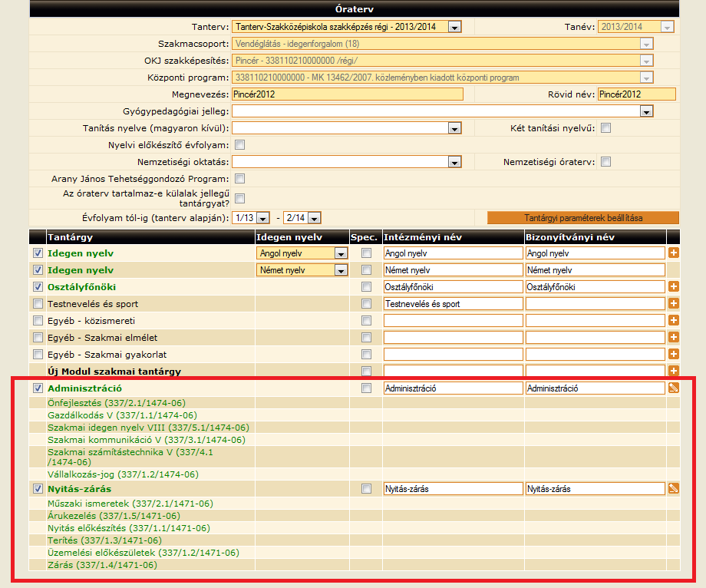Toggle Nemzetiségi óraterv checkbox
The height and width of the screenshot is (588, 706).
click(x=606, y=162)
